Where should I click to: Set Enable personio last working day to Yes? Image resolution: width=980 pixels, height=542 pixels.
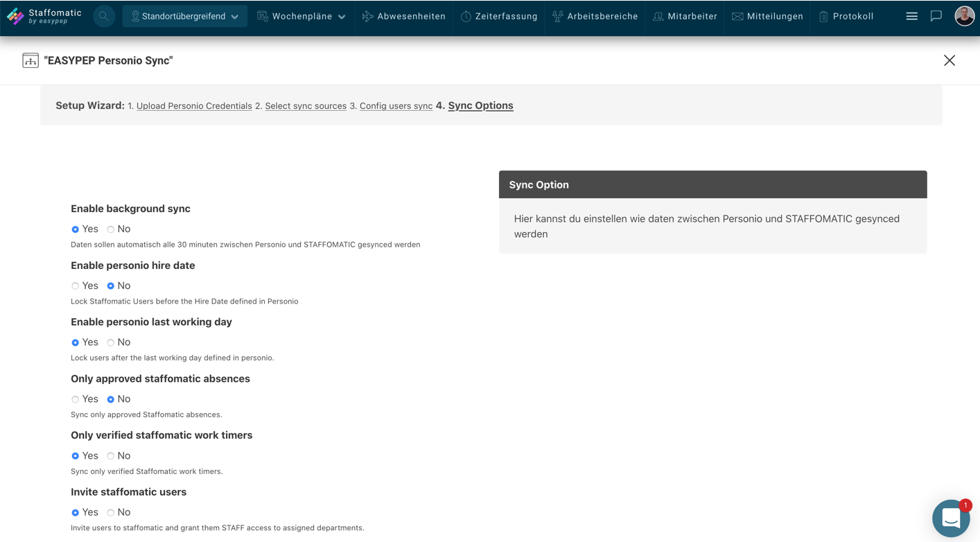click(x=76, y=342)
